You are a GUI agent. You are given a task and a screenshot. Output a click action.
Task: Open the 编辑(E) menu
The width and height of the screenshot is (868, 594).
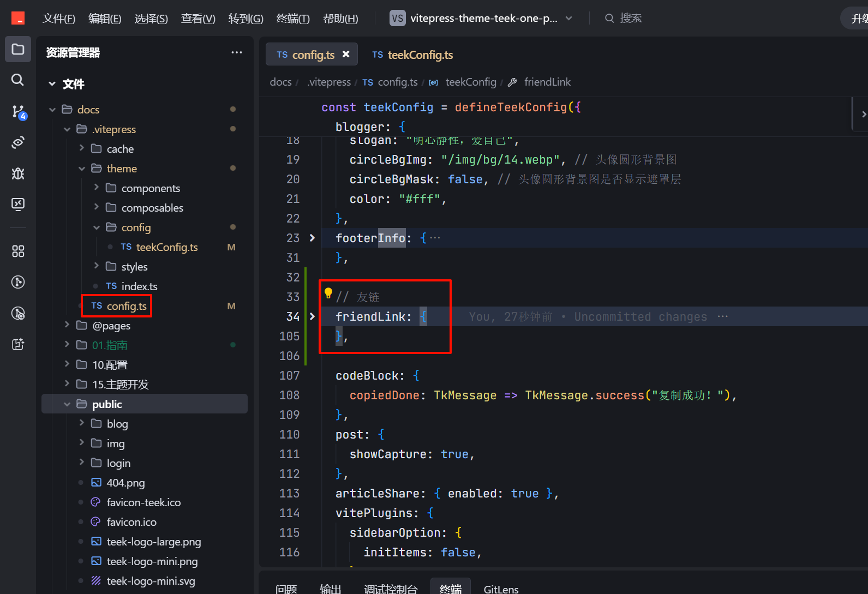[105, 19]
